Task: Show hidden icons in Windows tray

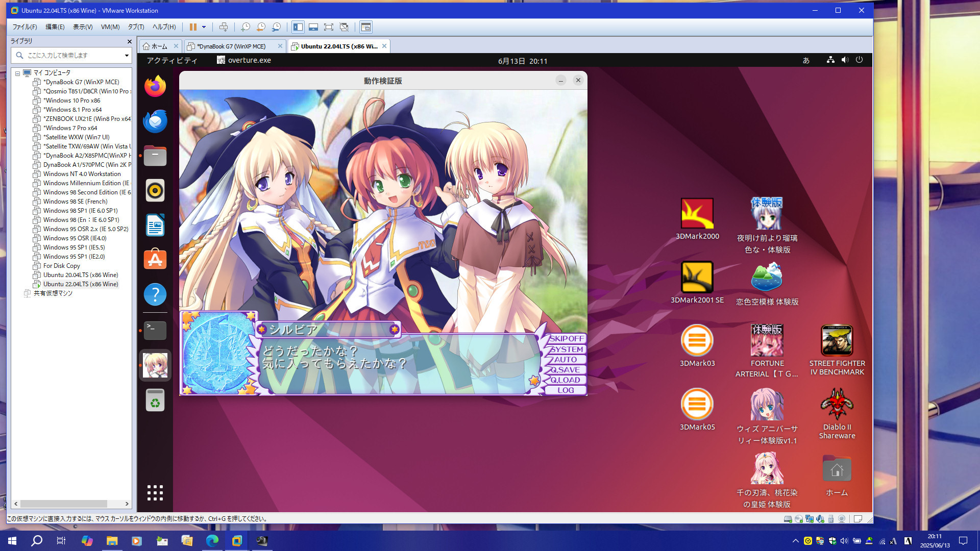Action: (x=795, y=541)
